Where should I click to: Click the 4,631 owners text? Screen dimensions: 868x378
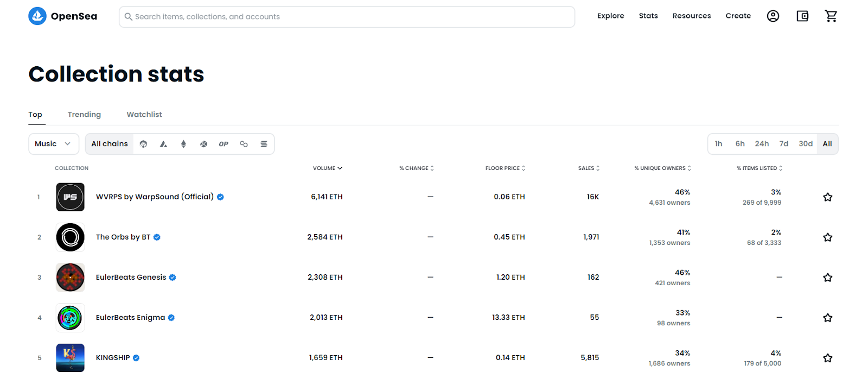tap(669, 203)
